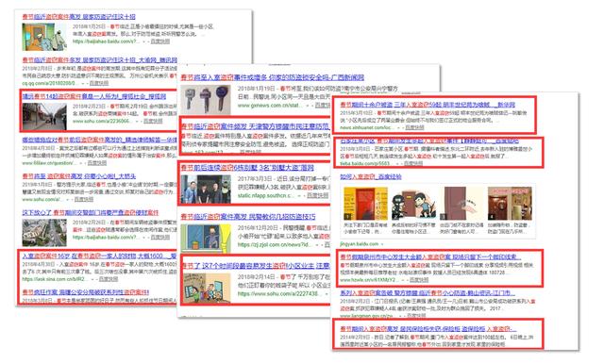Open the result title ending with 搜狐社会_搜狐网
The height and width of the screenshot is (364, 604).
94,96
